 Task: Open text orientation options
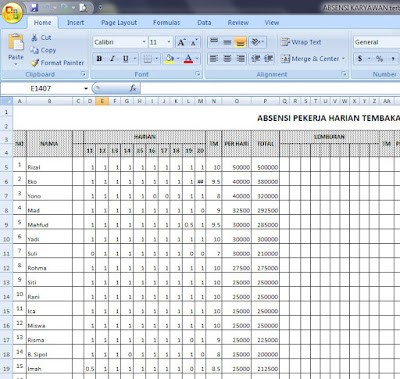tap(257, 42)
